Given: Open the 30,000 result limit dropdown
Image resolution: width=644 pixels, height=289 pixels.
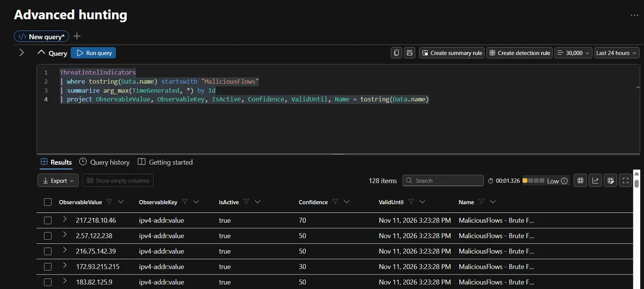Looking at the screenshot, I should click(x=574, y=53).
